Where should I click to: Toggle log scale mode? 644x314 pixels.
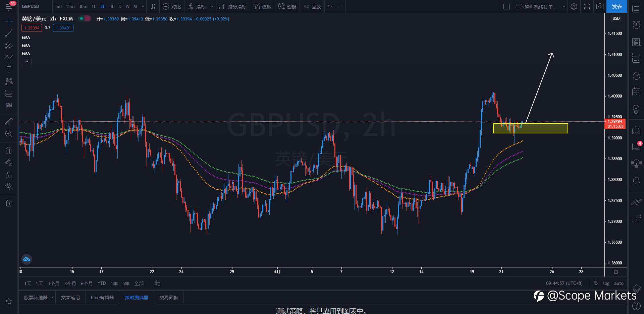coord(606,284)
